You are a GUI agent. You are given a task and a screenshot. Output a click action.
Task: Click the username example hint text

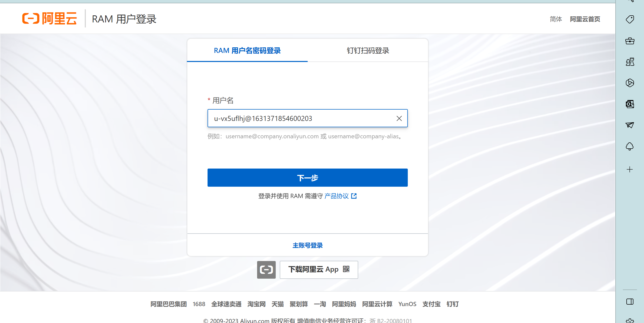click(305, 136)
